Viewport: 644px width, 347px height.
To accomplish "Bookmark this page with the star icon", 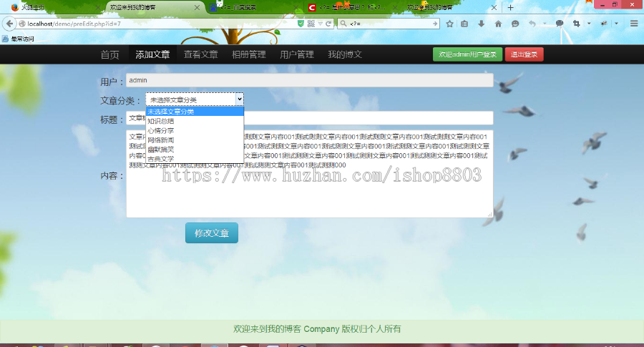I will click(x=450, y=24).
